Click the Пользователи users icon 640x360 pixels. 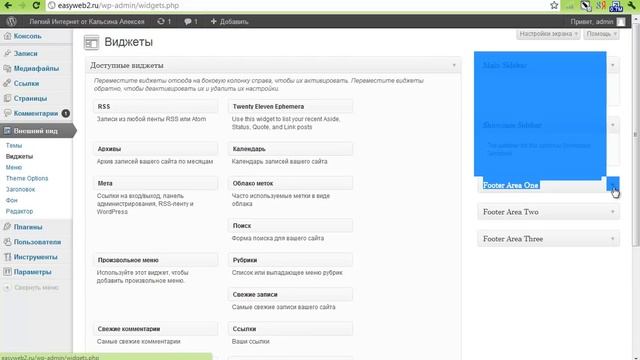7,242
